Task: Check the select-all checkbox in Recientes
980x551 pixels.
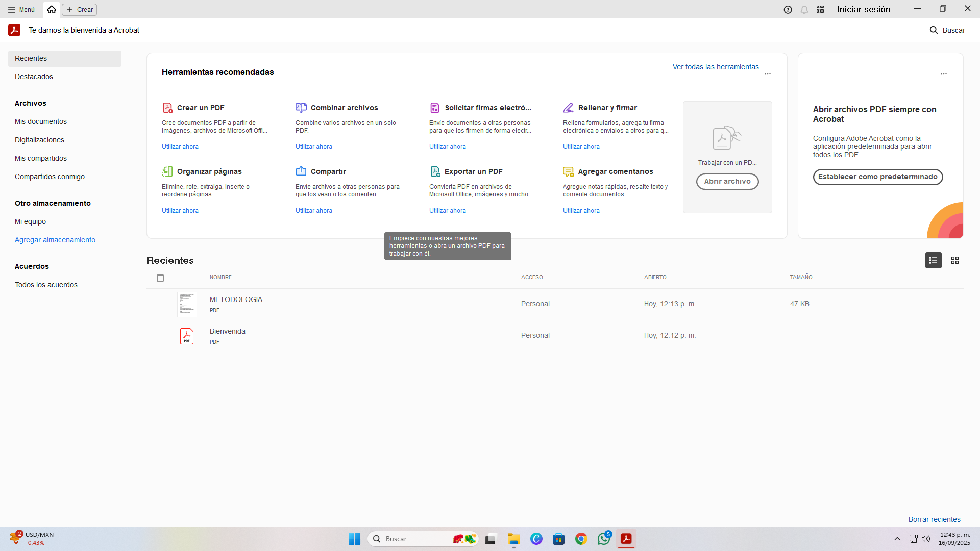Action: point(160,278)
